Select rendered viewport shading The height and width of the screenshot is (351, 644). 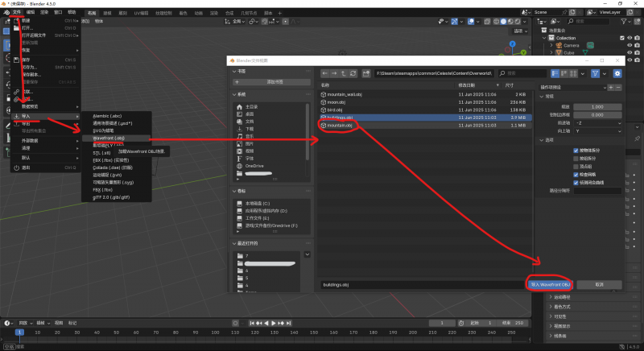[x=518, y=22]
